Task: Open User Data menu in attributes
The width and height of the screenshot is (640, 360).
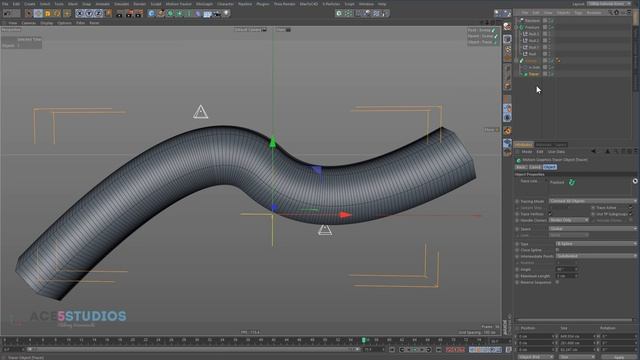Action: (x=556, y=151)
